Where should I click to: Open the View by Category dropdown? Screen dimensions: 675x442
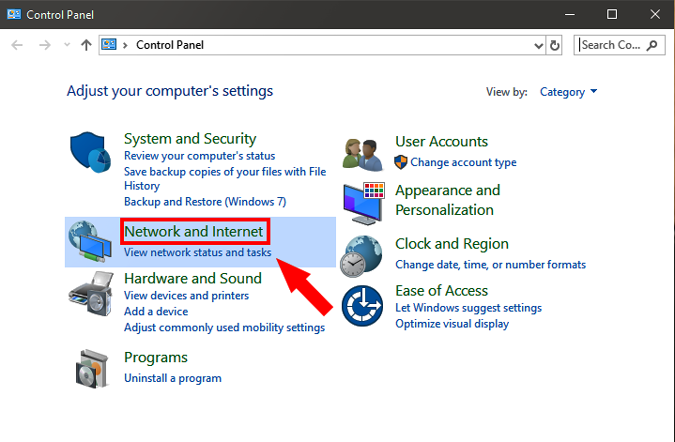click(x=568, y=92)
